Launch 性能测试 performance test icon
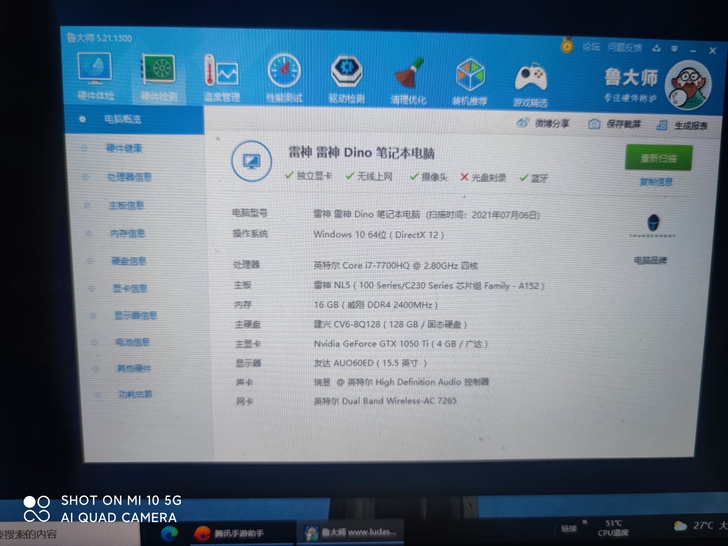The height and width of the screenshot is (546, 728). click(x=284, y=78)
